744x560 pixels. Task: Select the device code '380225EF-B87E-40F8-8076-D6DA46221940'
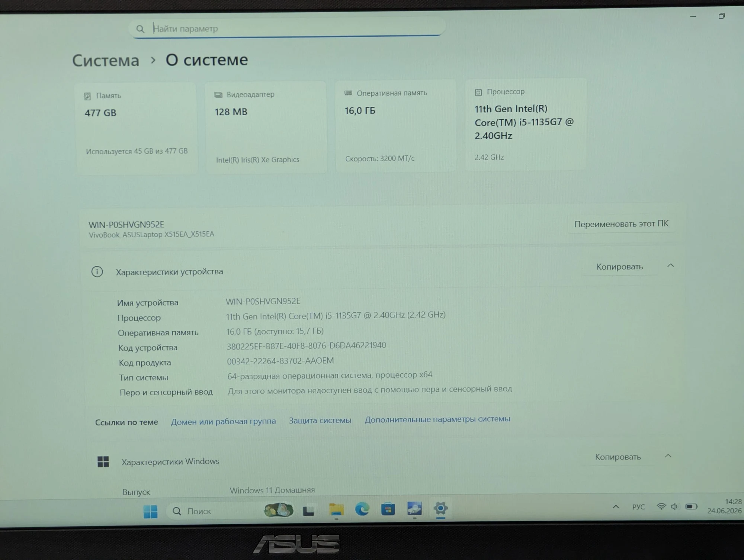[306, 345]
